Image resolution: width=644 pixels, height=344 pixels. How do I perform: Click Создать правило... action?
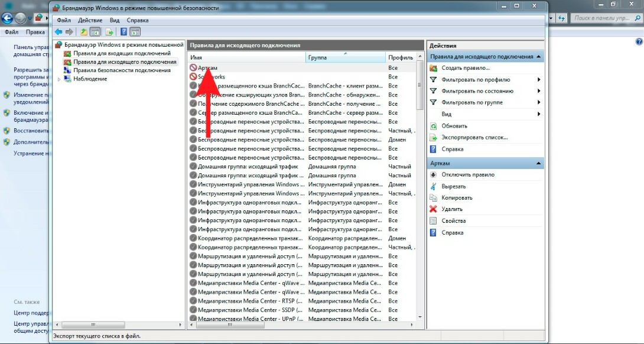(x=466, y=68)
